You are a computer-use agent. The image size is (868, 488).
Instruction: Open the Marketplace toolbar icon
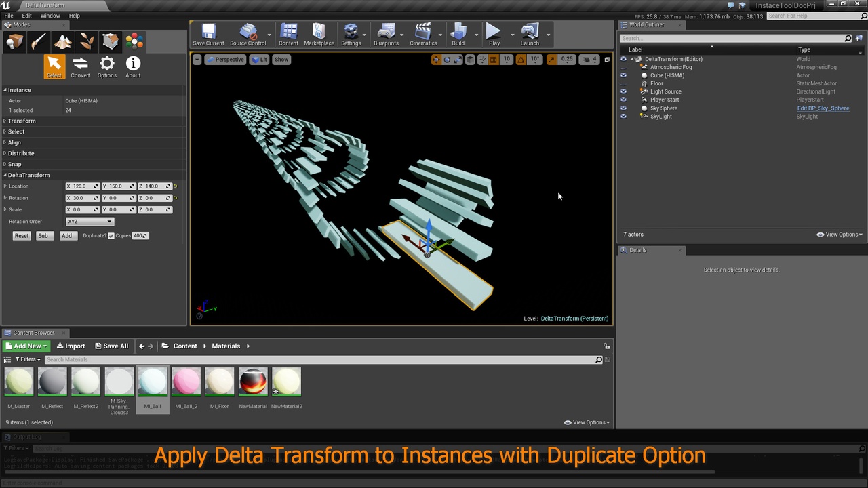319,35
